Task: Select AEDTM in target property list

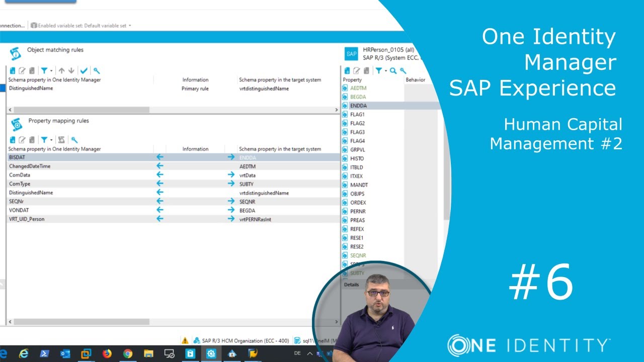Action: point(358,88)
